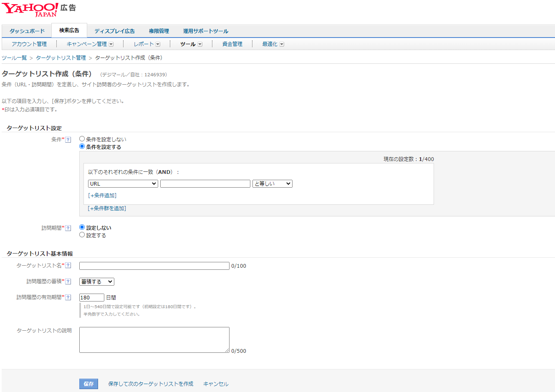The height and width of the screenshot is (392, 555).
Task: Open the 蓄積する dropdown
Action: click(x=97, y=282)
